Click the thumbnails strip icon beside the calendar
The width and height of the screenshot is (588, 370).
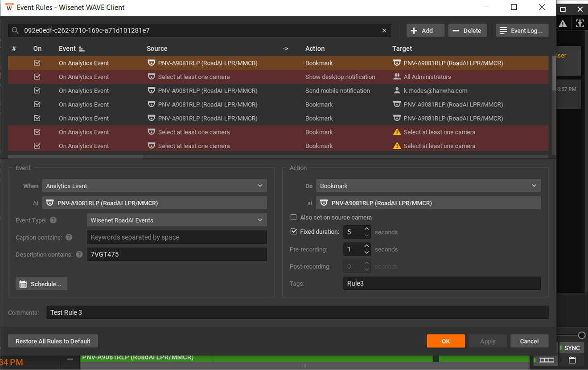point(547,360)
